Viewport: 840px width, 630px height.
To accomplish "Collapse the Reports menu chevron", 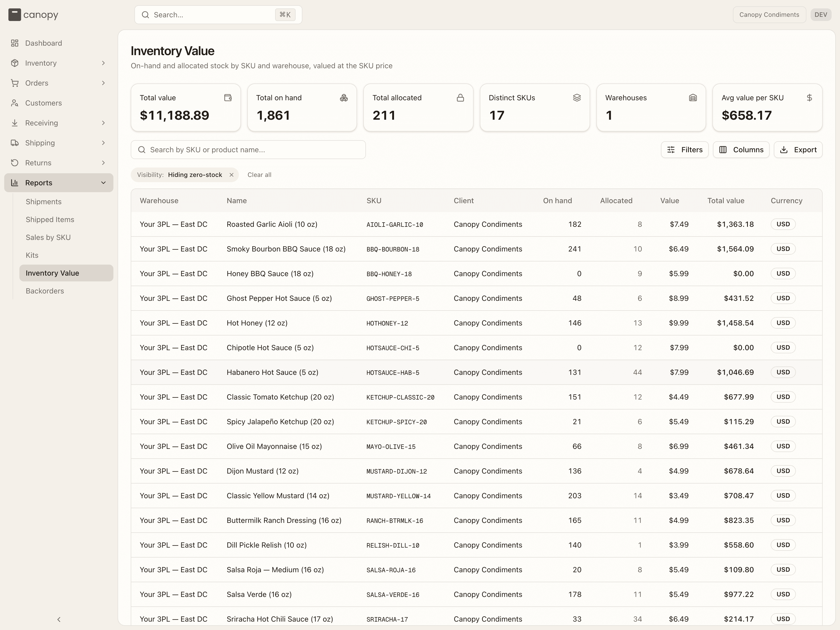I will [103, 183].
